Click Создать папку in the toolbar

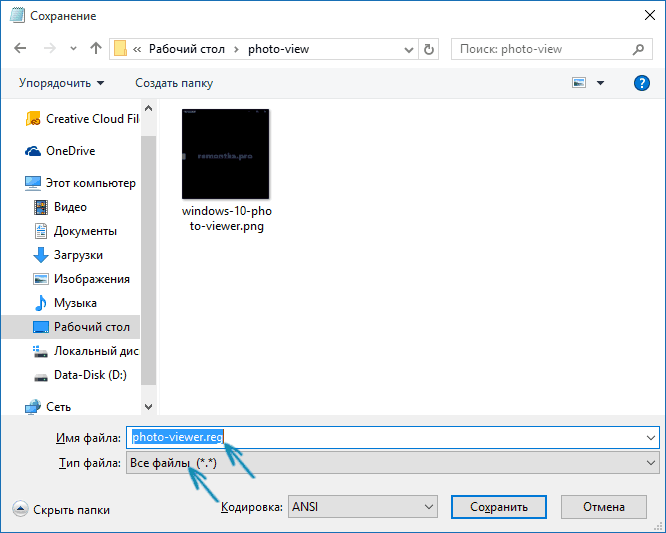pos(174,83)
